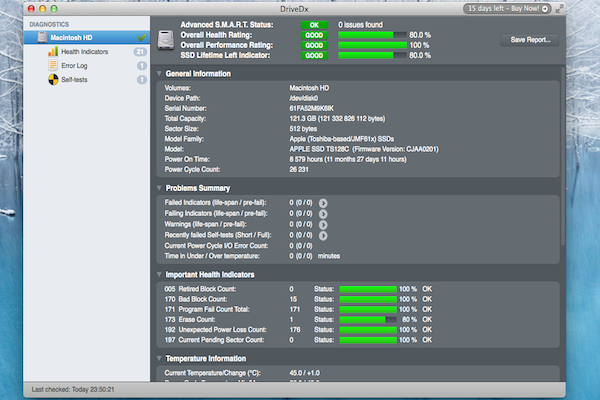This screenshot has height=400, width=600.
Task: Click Time in Under / Over temperature label
Action: [x=212, y=256]
